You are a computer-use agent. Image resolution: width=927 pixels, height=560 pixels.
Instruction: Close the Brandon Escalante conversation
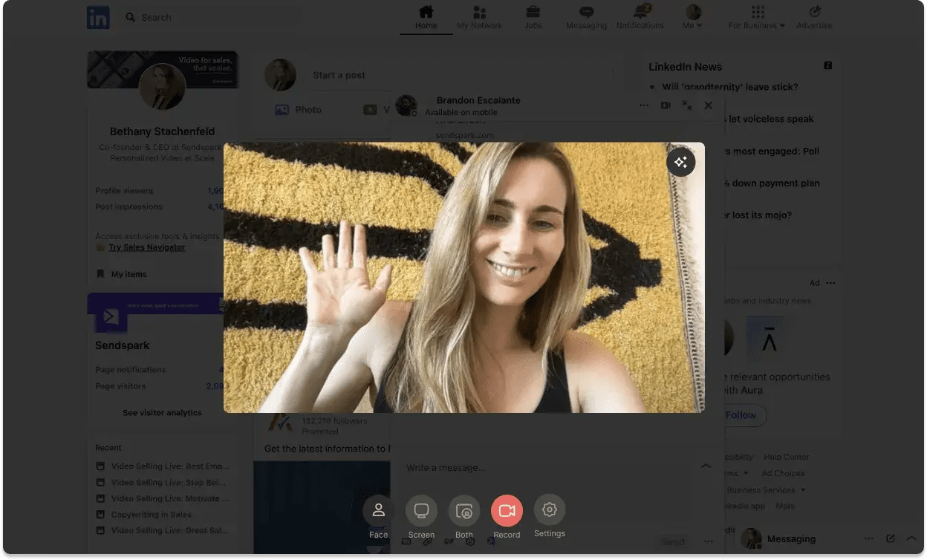pos(709,105)
